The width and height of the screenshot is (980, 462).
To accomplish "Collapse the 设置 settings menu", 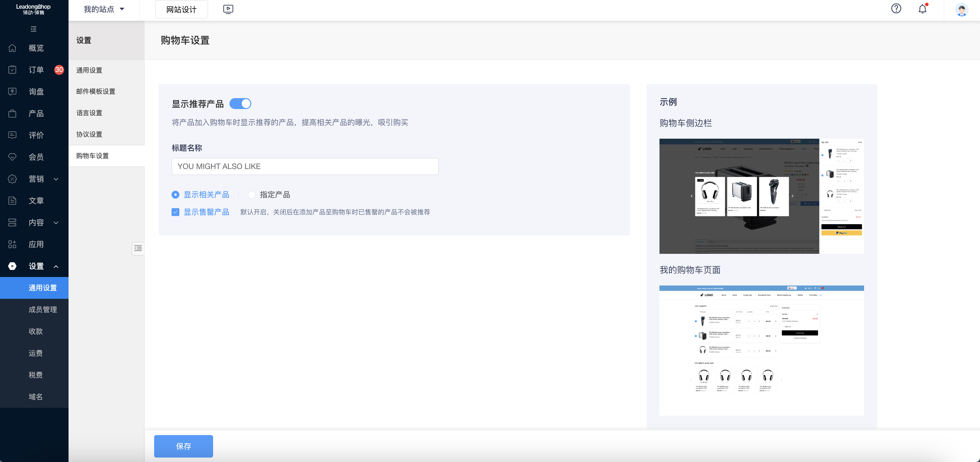I will pyautogui.click(x=36, y=266).
